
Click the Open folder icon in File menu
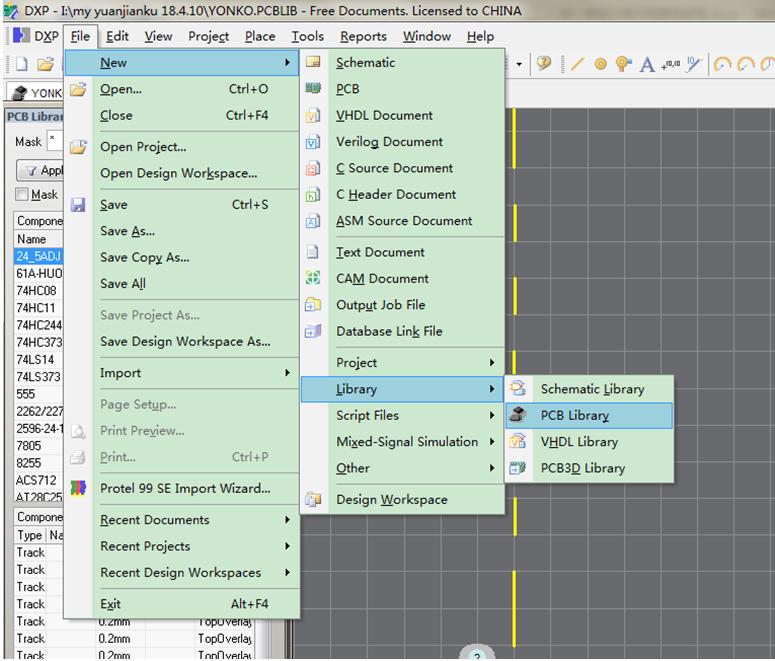pyautogui.click(x=78, y=89)
